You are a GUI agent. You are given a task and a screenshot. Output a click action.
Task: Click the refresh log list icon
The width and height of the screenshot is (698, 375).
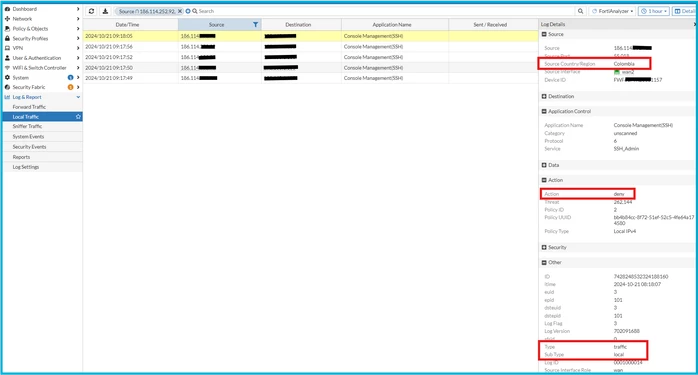coord(91,11)
